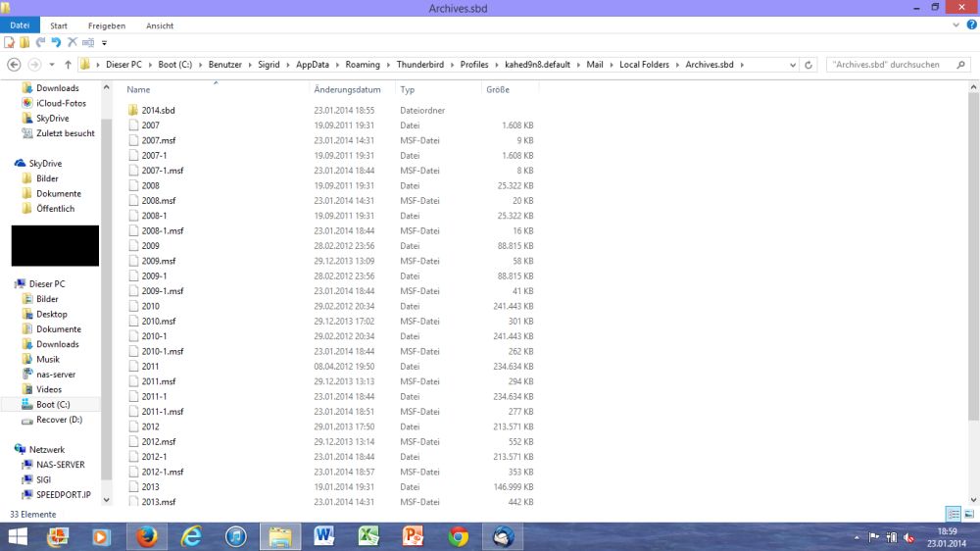Select the 2014.sbd folder

[158, 110]
